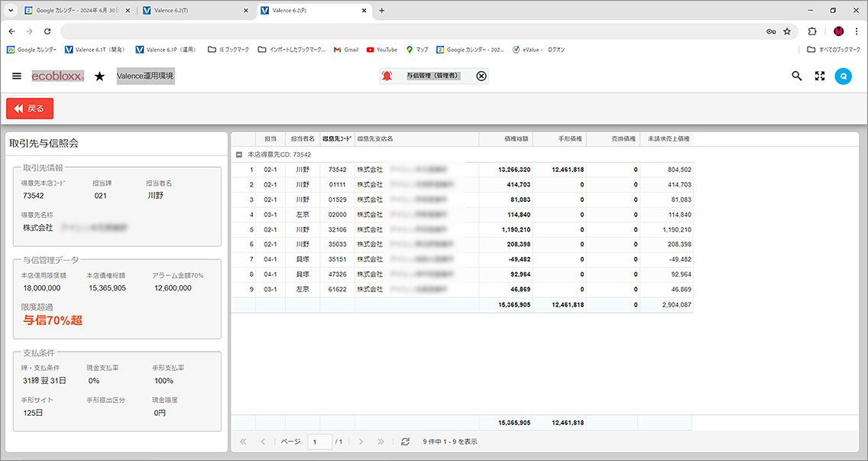The width and height of the screenshot is (868, 461).
Task: Open the search magnifier icon
Action: pyautogui.click(x=797, y=76)
